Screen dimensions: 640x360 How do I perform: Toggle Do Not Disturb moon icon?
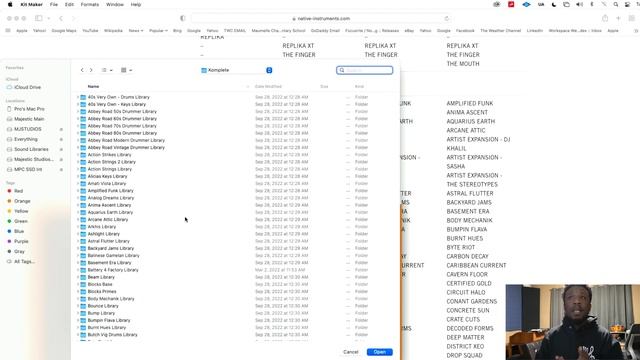[x=553, y=4]
